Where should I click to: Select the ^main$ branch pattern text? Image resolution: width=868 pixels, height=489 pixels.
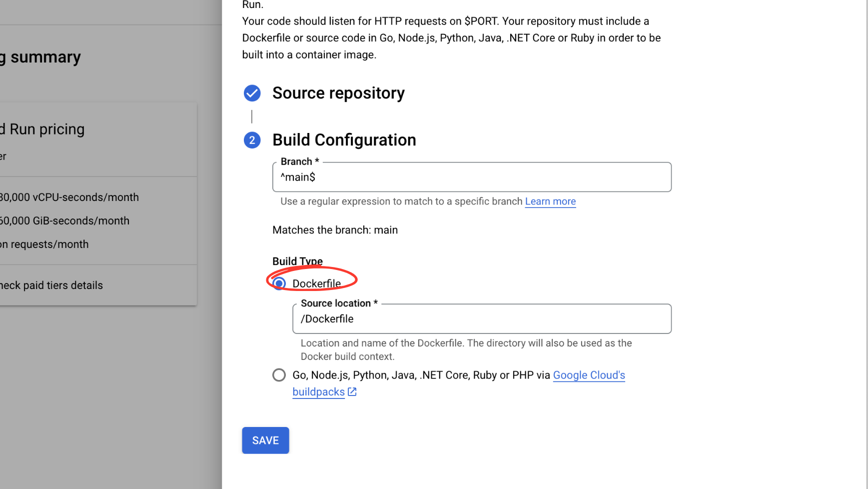[298, 177]
